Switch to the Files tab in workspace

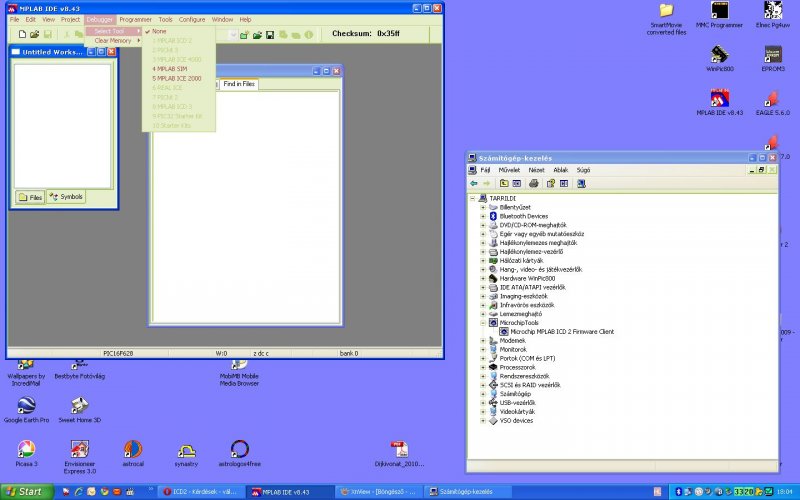(30, 197)
